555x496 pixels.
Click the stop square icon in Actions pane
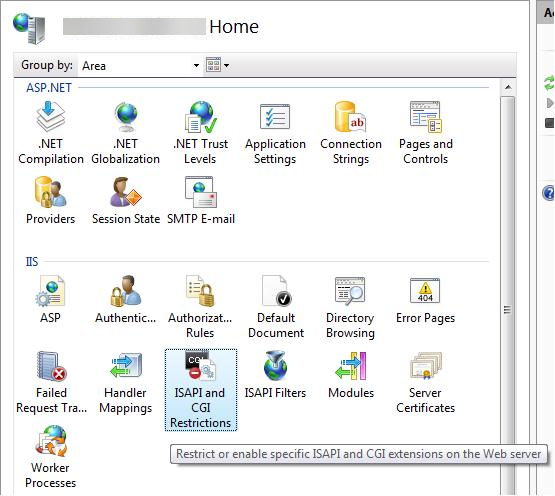[x=550, y=123]
